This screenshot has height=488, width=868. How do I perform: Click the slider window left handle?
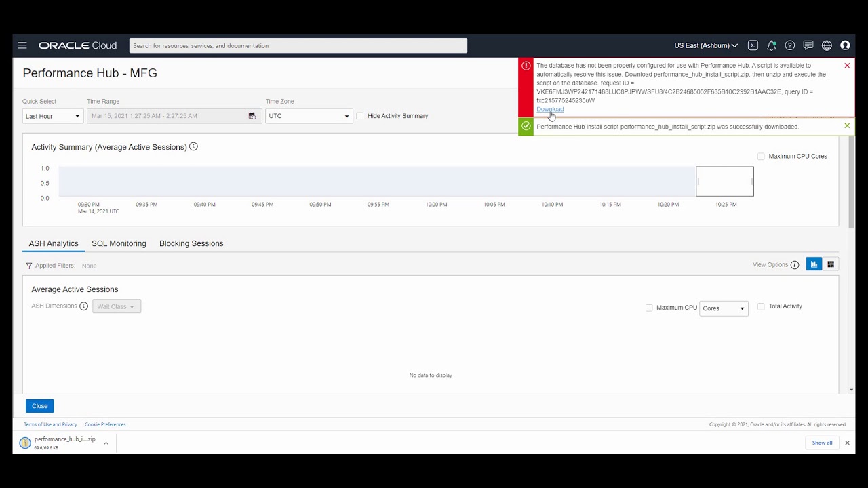pos(698,182)
